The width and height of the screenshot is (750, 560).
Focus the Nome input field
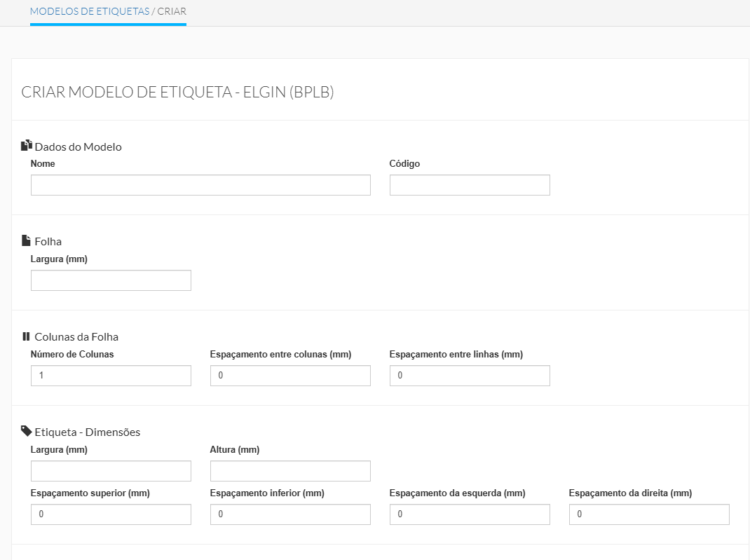pyautogui.click(x=200, y=185)
